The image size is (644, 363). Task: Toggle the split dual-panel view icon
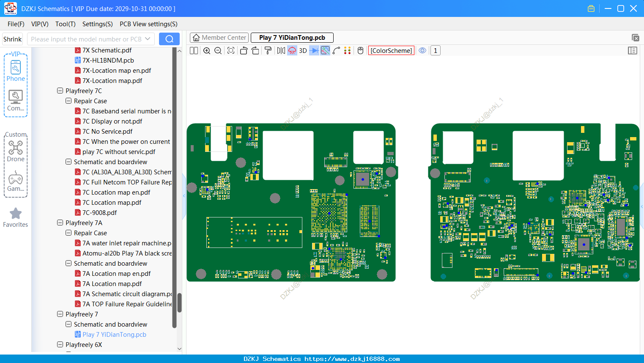(194, 51)
